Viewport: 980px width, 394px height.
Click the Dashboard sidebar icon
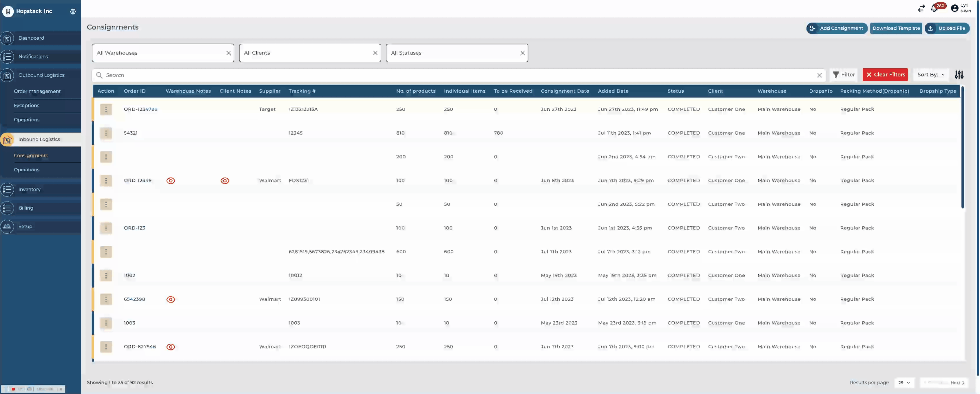click(x=7, y=39)
